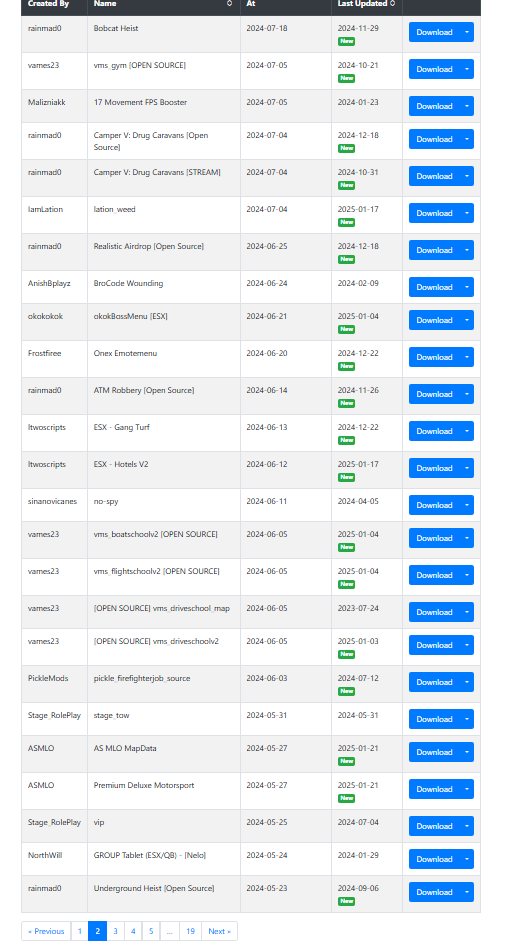Download the vip script
Viewport: 506px width, 946px height.
434,826
